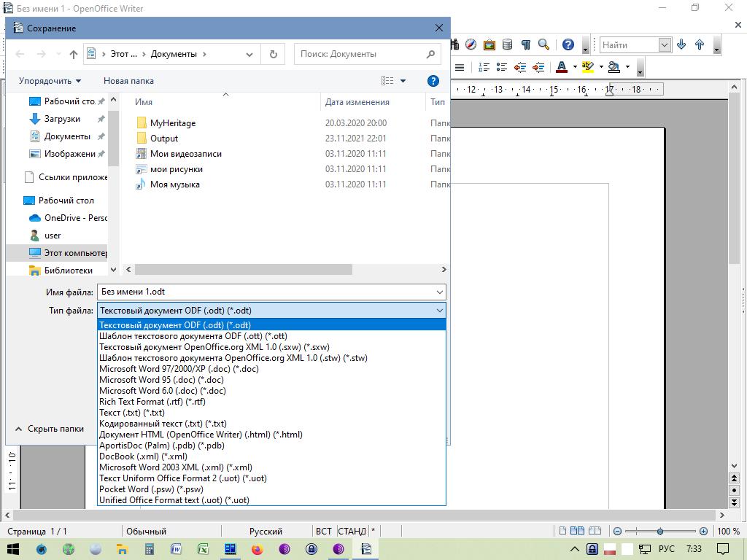Viewport: 747px width, 560px height.
Task: Open Документы breadcrumb in address bar
Action: click(174, 54)
